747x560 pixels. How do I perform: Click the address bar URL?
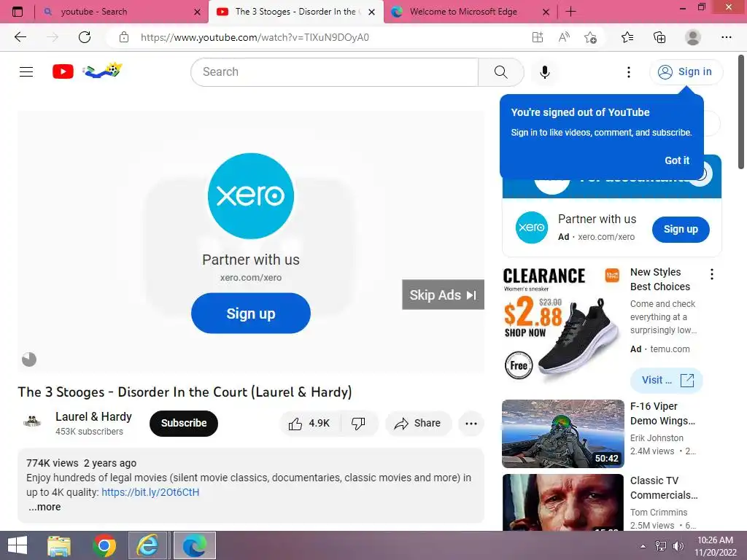tap(255, 37)
